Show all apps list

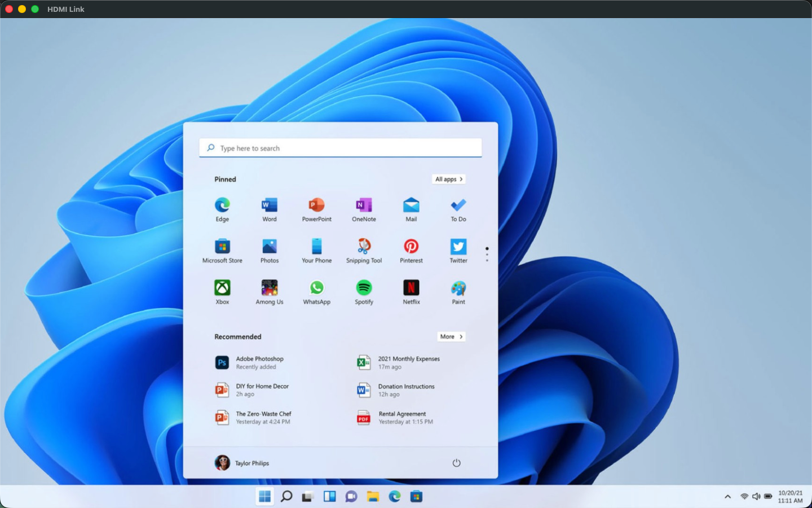(449, 179)
